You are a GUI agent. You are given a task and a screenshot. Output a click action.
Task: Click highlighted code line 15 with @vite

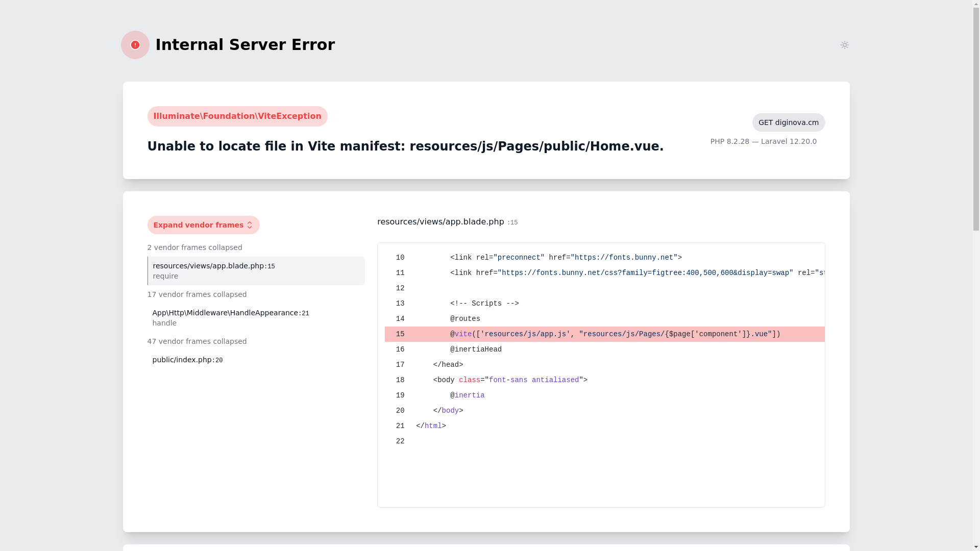pyautogui.click(x=605, y=334)
